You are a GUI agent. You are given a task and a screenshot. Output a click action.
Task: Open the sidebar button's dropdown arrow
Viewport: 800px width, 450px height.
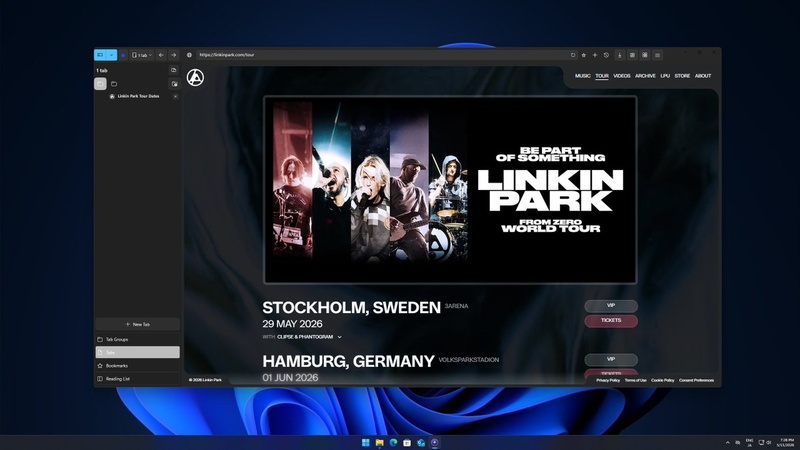click(111, 55)
